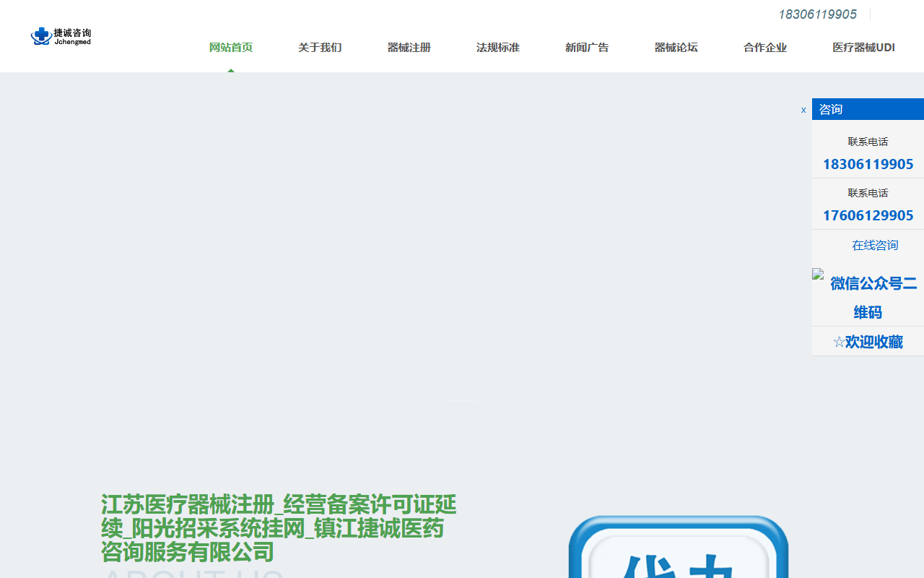Click the Jchengmed logo in the header
Screen dimensions: 924x578
point(61,36)
